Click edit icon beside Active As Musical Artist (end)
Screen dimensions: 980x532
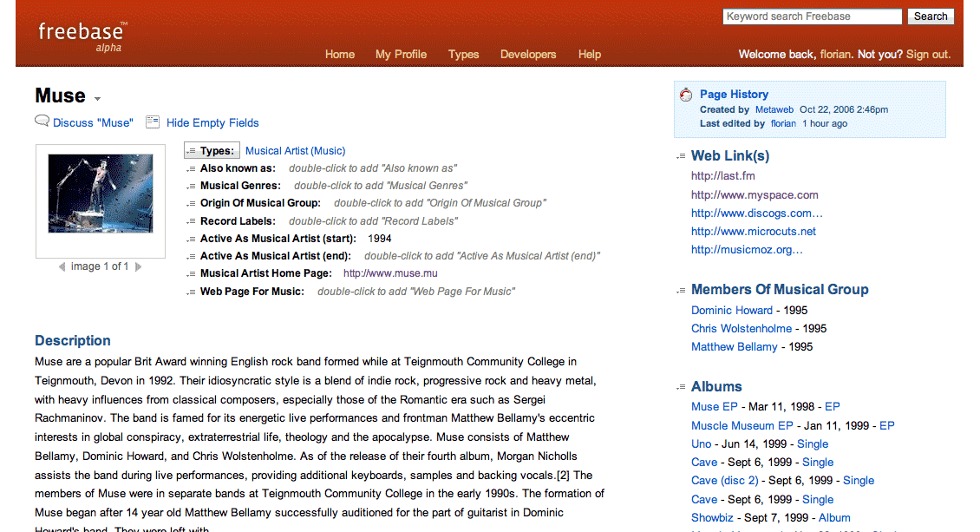click(x=192, y=257)
